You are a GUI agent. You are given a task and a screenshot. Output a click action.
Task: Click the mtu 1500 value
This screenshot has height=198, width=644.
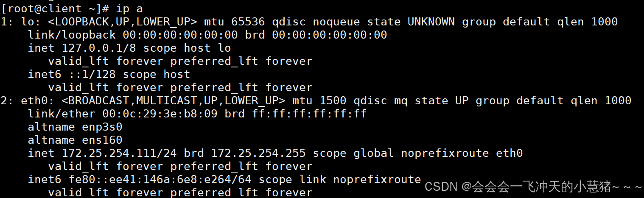pyautogui.click(x=319, y=100)
